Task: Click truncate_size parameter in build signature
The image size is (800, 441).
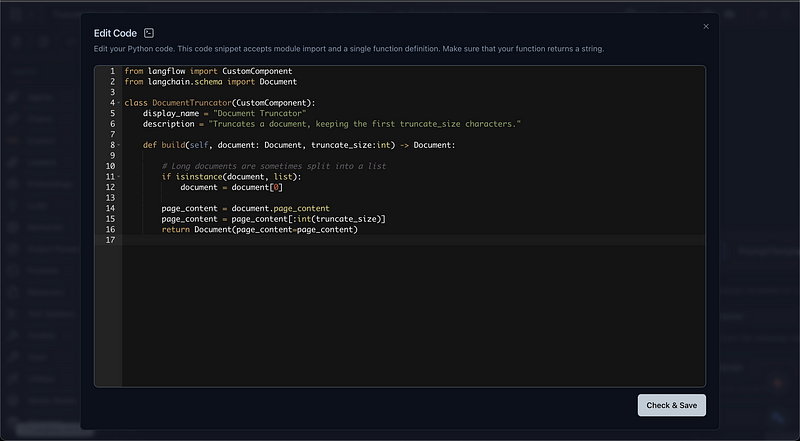Action: click(x=335, y=145)
